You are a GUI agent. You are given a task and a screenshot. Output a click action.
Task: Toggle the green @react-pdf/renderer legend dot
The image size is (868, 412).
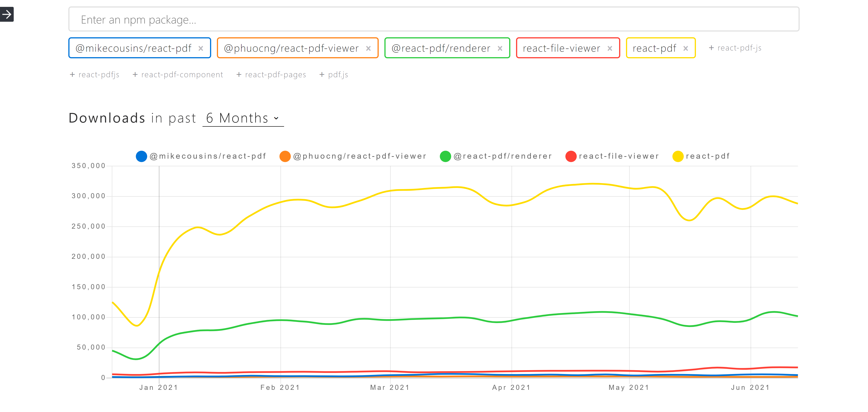tap(445, 156)
